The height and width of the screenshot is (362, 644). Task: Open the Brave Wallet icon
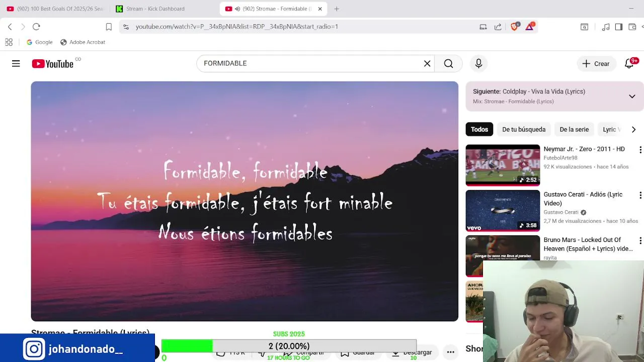pos(632,27)
